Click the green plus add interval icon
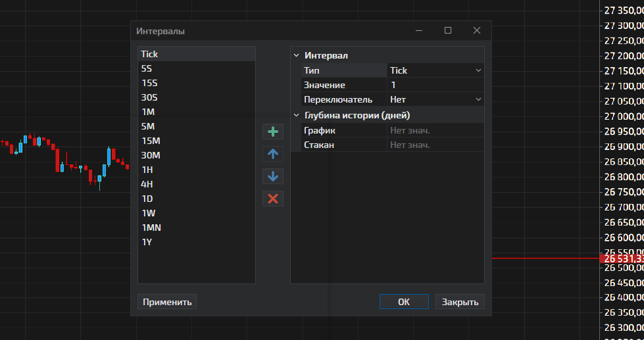Viewport: 644px width, 340px height. pos(273,132)
